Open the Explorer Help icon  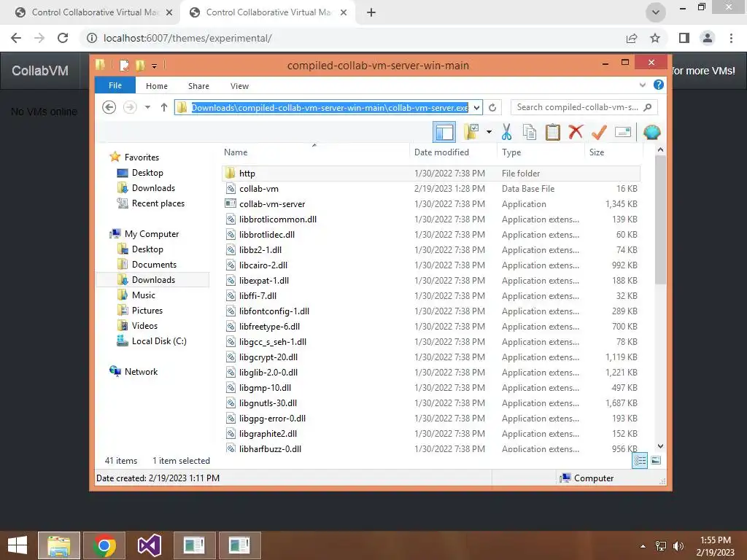659,85
